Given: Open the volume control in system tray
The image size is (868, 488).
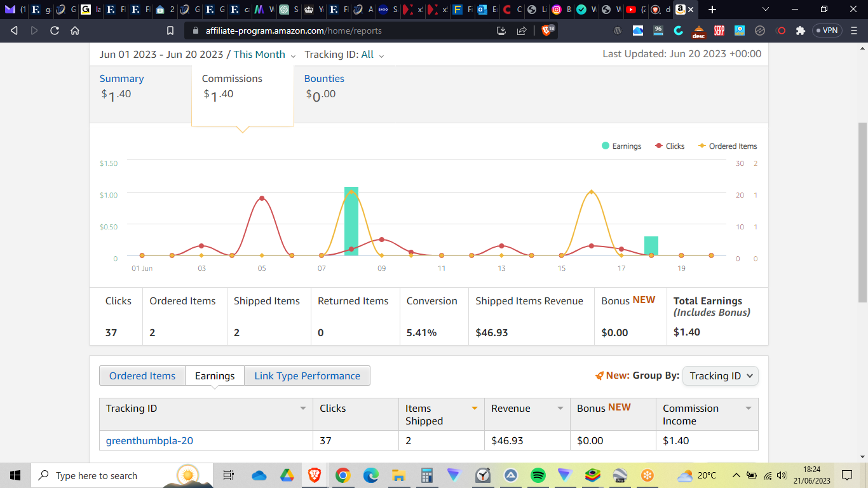Looking at the screenshot, I should coord(782,475).
